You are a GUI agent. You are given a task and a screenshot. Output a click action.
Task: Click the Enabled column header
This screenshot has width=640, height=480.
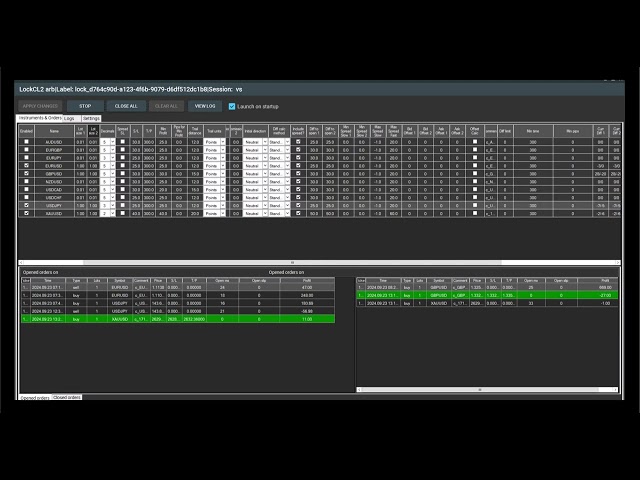26,131
